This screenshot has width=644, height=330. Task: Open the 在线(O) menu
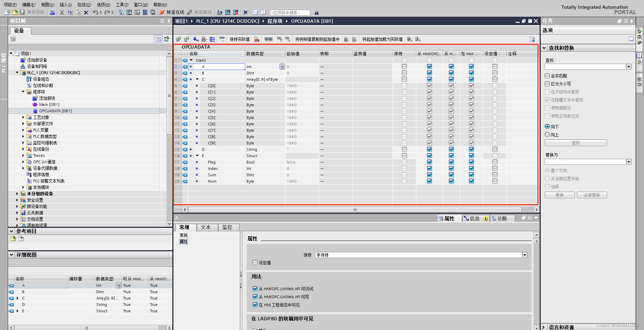pyautogui.click(x=84, y=5)
